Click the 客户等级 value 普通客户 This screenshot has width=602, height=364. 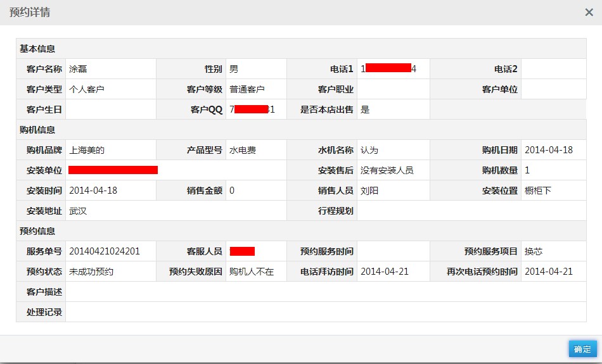247,89
